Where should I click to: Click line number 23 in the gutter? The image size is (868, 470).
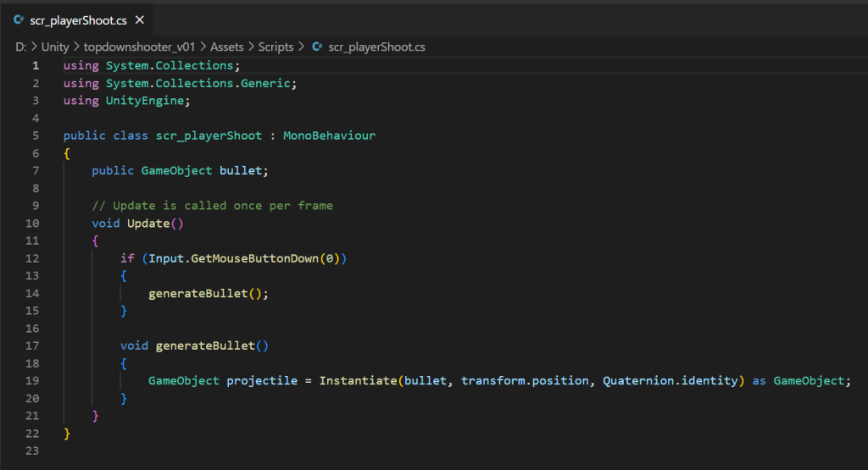tap(32, 451)
